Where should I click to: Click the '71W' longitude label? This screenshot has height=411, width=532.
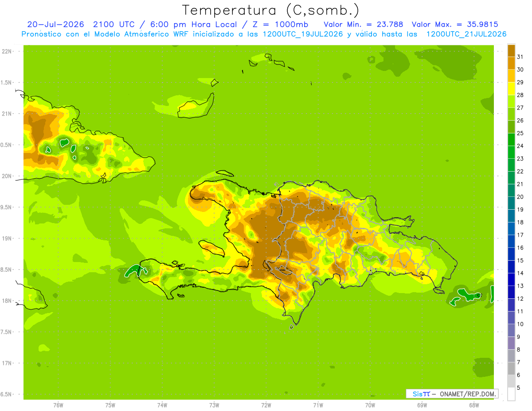click(318, 405)
